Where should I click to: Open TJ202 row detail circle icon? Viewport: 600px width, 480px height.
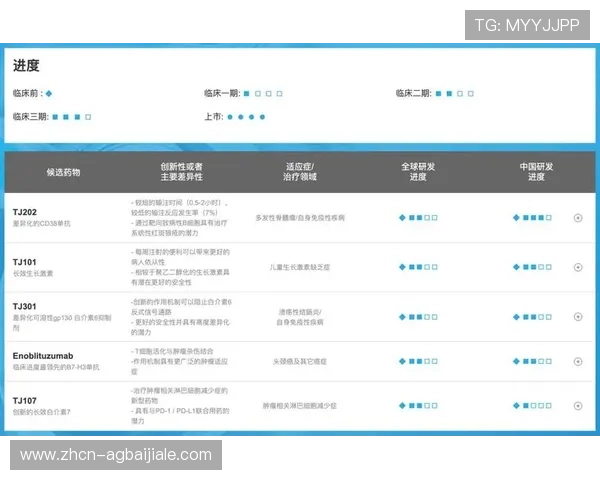(x=578, y=218)
